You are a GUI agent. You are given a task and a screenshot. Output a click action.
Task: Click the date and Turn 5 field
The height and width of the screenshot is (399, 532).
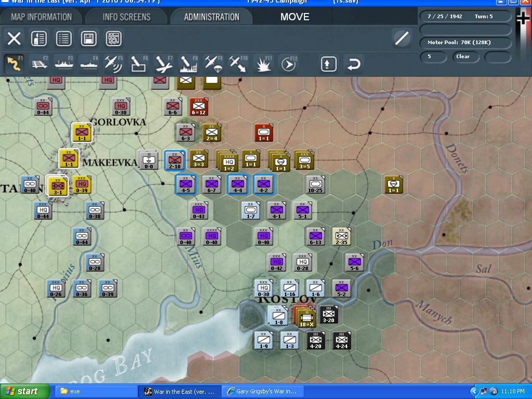coord(465,16)
